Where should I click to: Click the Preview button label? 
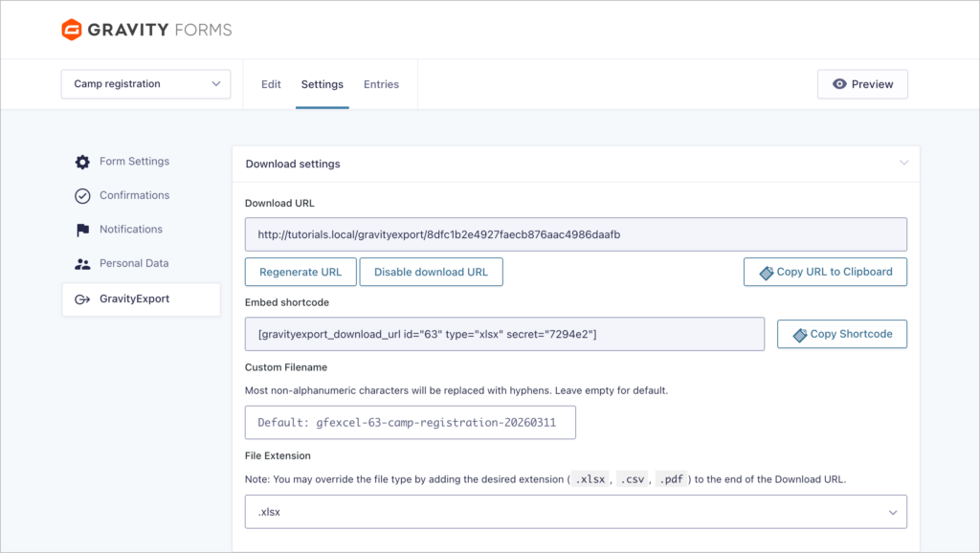tap(872, 84)
